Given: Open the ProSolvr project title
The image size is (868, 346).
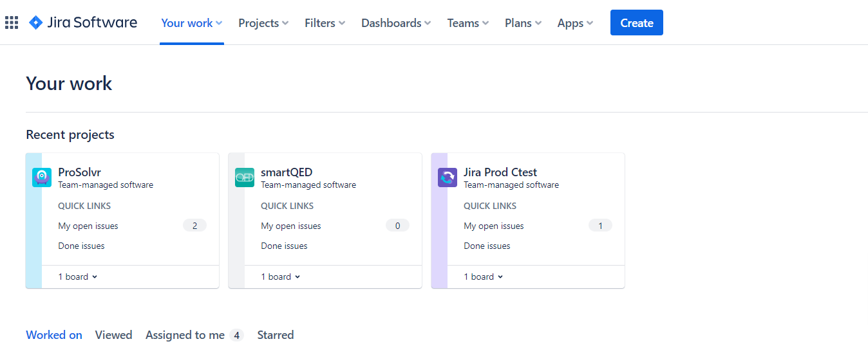Looking at the screenshot, I should click(79, 172).
